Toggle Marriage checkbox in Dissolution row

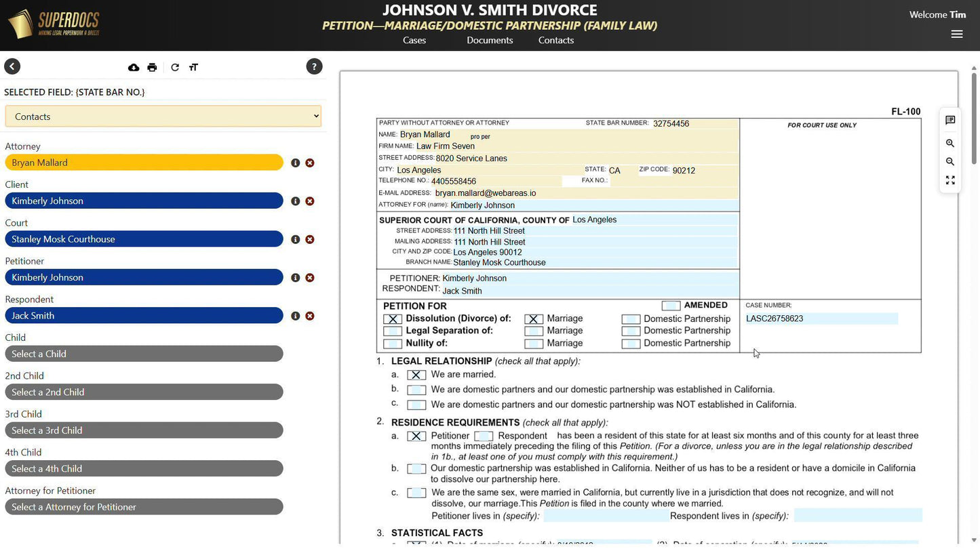(534, 319)
